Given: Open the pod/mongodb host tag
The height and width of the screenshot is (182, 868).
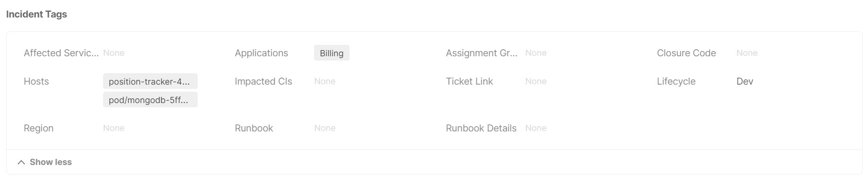Looking at the screenshot, I should (x=150, y=100).
